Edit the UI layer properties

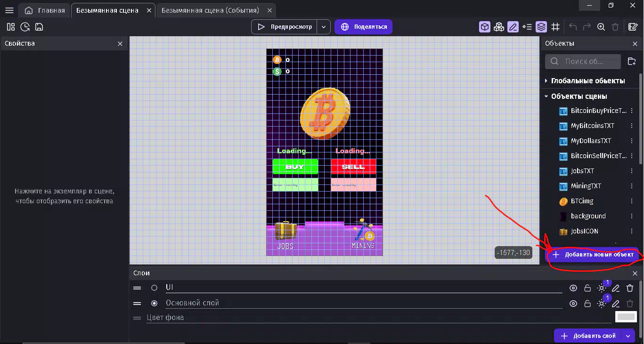[x=616, y=288]
